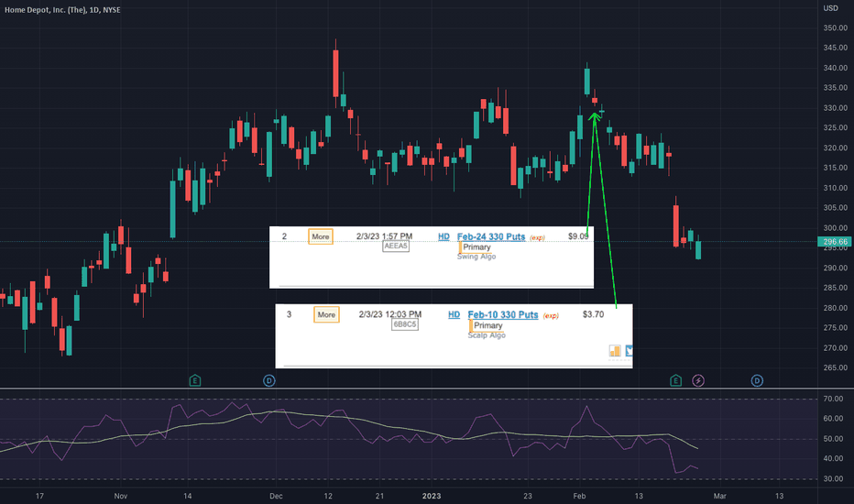
Task: Click the Mar label on the time axis
Action: 720,496
